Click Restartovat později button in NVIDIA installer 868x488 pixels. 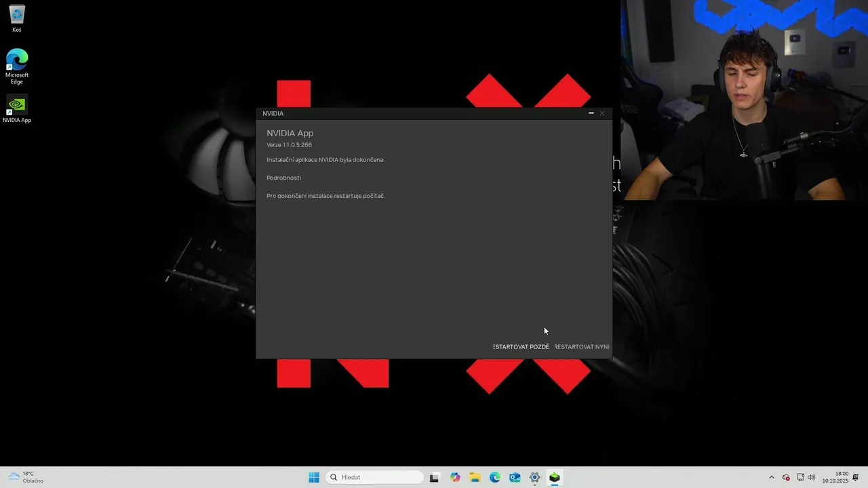tap(521, 347)
